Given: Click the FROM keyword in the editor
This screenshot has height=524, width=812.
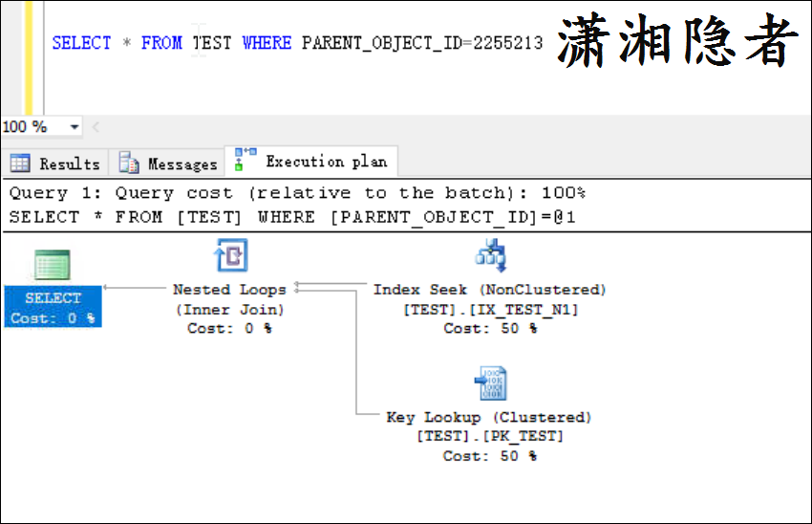Looking at the screenshot, I should [x=161, y=42].
